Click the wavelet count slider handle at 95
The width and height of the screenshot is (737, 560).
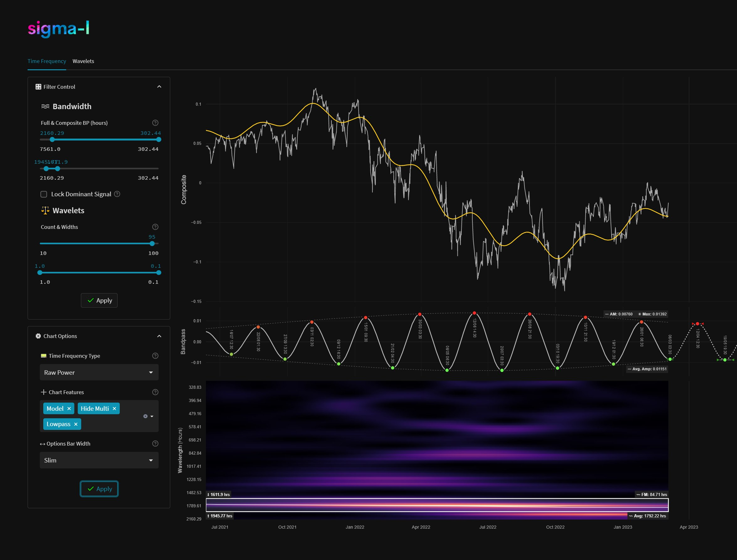[x=152, y=244]
